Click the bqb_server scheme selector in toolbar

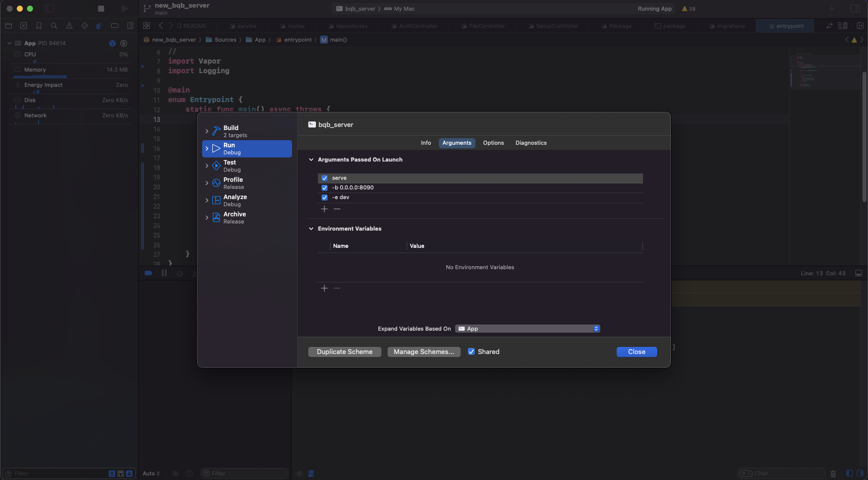(356, 9)
